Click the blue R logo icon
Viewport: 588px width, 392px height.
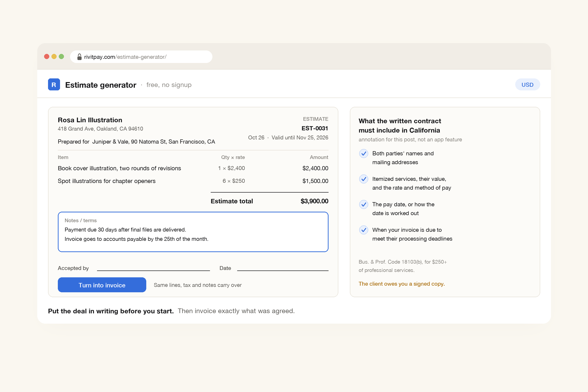pyautogui.click(x=54, y=85)
